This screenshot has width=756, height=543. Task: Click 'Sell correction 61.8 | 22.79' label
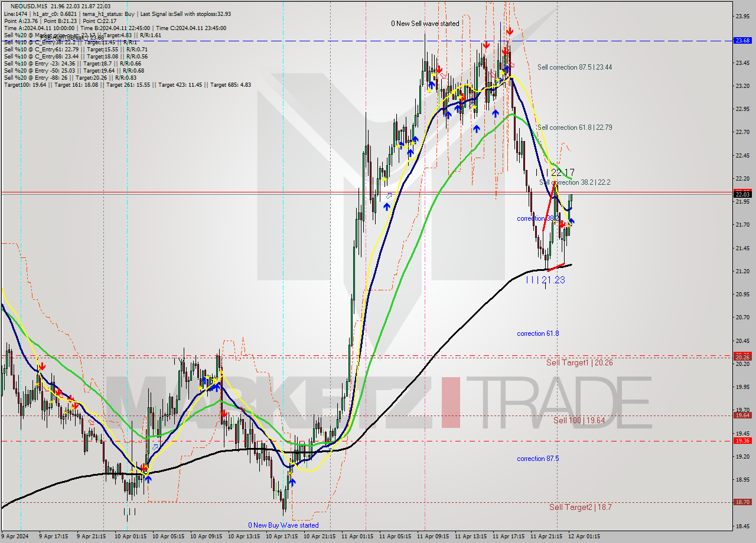575,127
